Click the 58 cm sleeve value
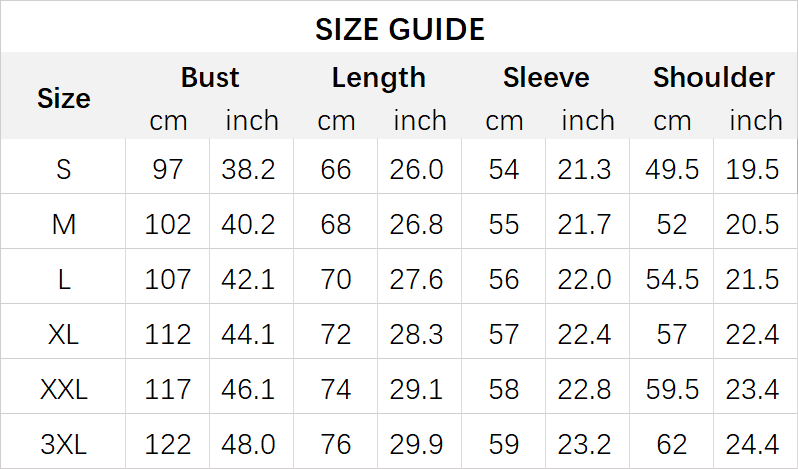Image resolution: width=798 pixels, height=469 pixels. pyautogui.click(x=504, y=388)
